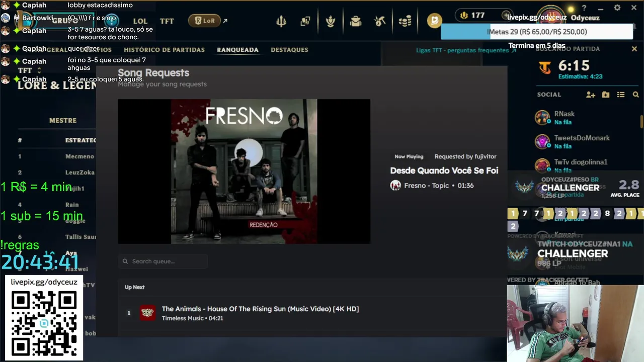Open the Destaques tab
Image resolution: width=644 pixels, height=362 pixels.
289,50
